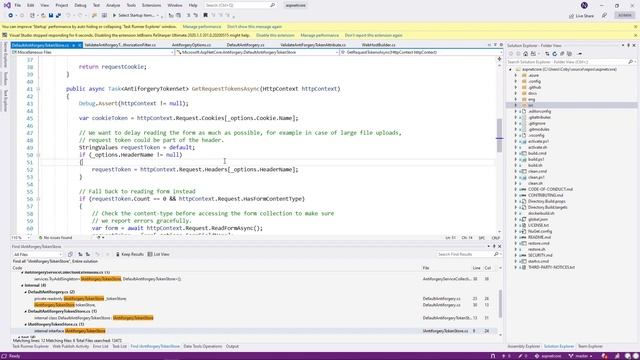Click Manage performance link in first bar

pos(202,27)
